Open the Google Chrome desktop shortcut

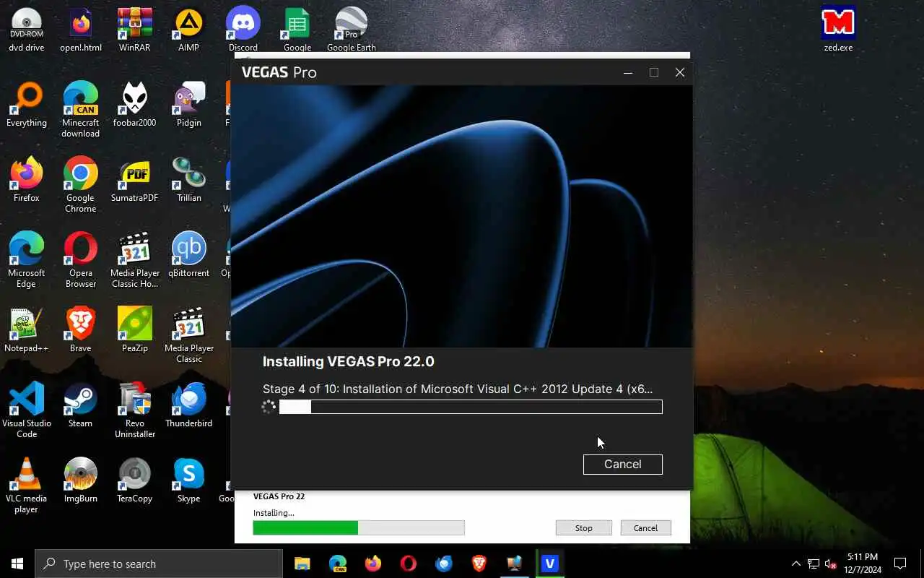point(81,185)
